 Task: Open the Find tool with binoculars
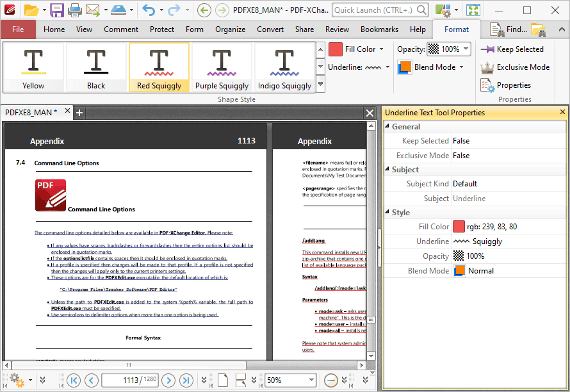[509, 29]
